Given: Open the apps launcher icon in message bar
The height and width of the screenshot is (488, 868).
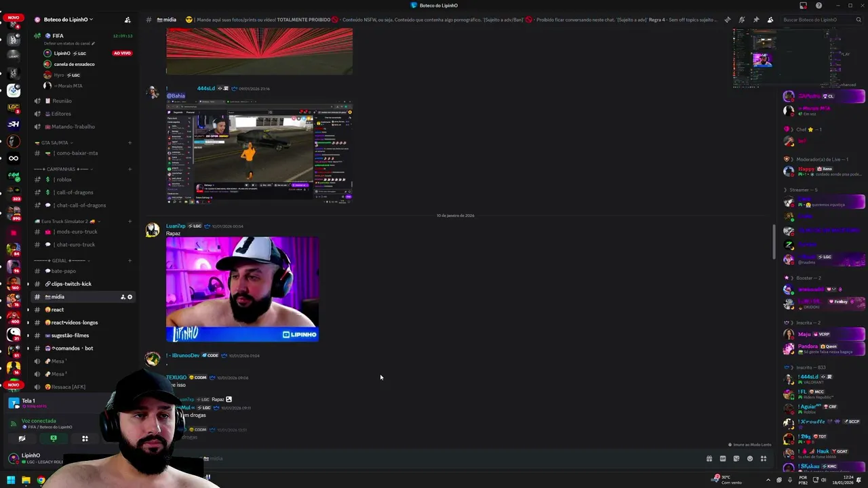Looking at the screenshot, I should [x=764, y=459].
